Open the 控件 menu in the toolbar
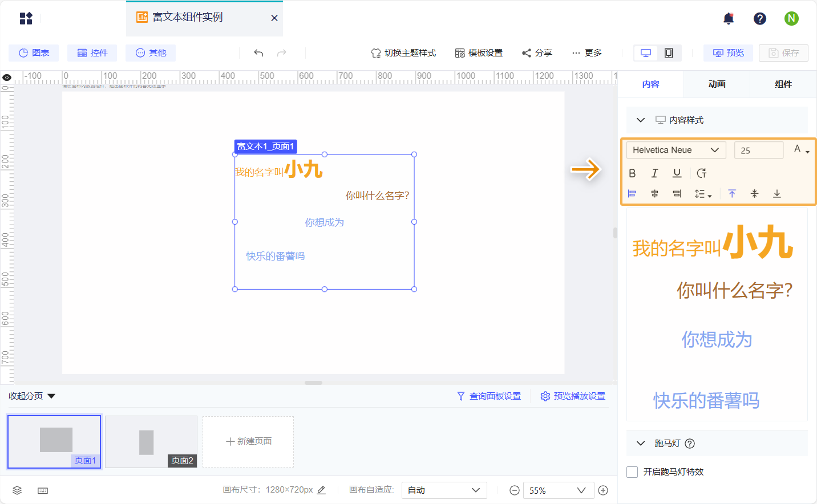This screenshot has width=817, height=504. (x=92, y=52)
